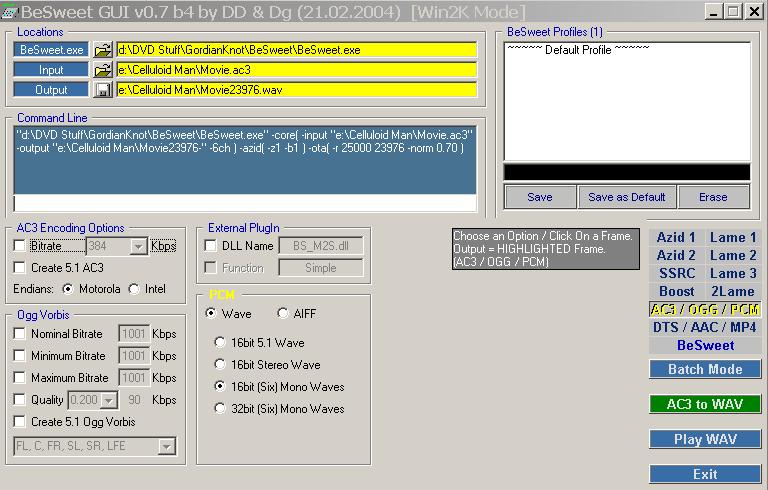Image resolution: width=768 pixels, height=490 pixels.
Task: Switch to the Azid 1 panel
Action: pos(676,237)
